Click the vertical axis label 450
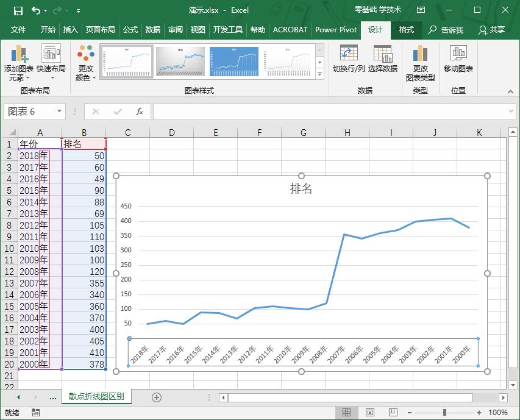520x420 pixels. [x=126, y=206]
